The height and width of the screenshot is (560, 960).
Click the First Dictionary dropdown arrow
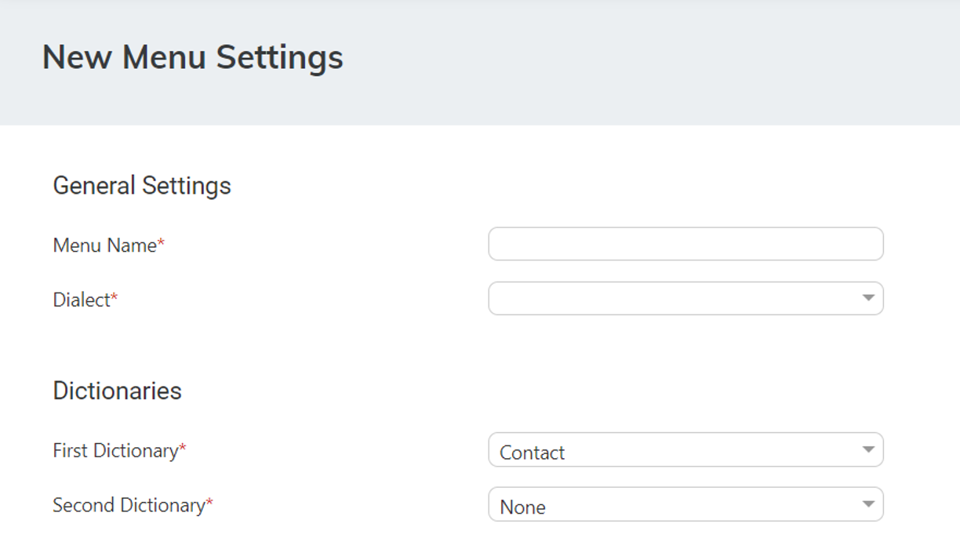click(x=867, y=449)
